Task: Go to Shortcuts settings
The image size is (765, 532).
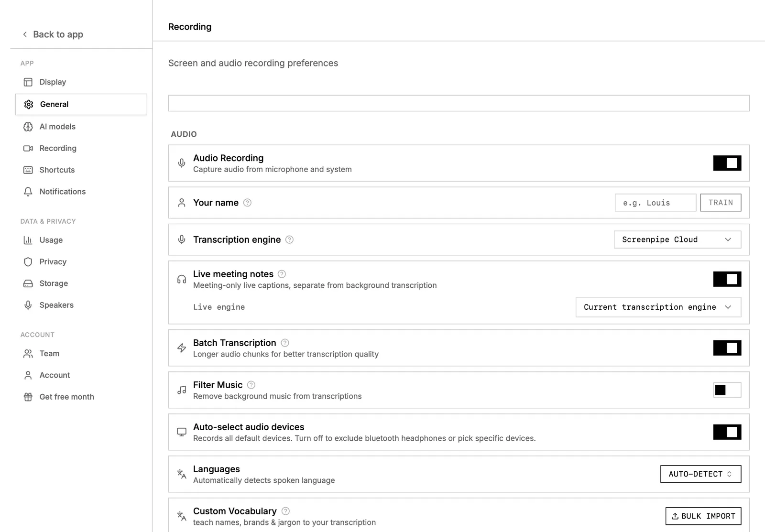Action: coord(81,170)
